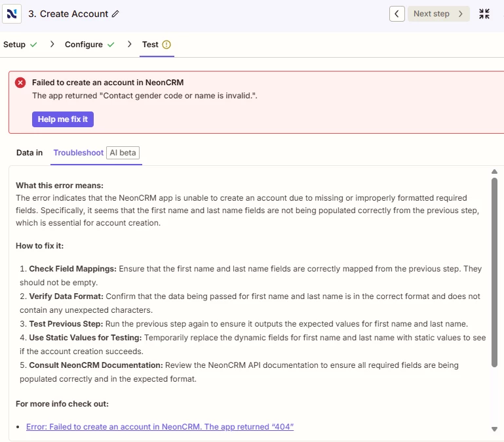Click "For more info check out:" heading

coord(62,404)
